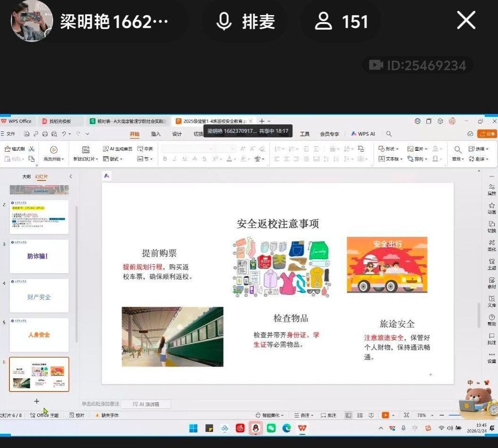The height and width of the screenshot is (448, 498).
Task: Toggle Italic formatting
Action: [x=174, y=159]
